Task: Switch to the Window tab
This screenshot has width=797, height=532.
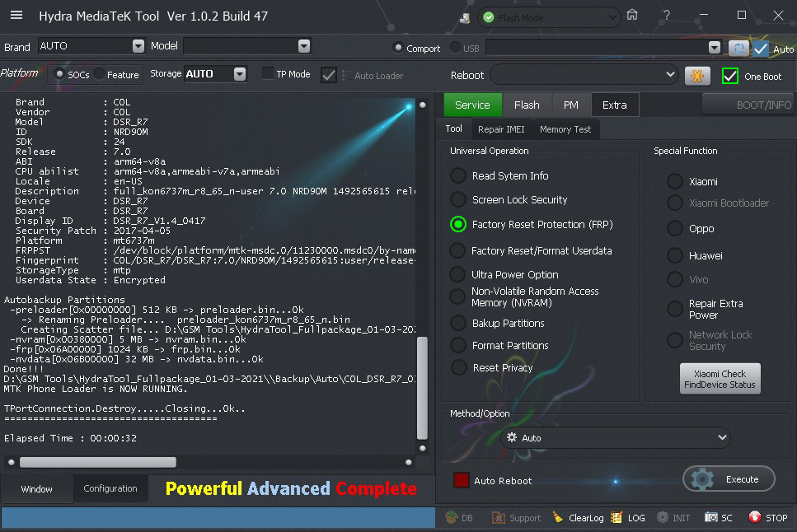Action: tap(36, 489)
